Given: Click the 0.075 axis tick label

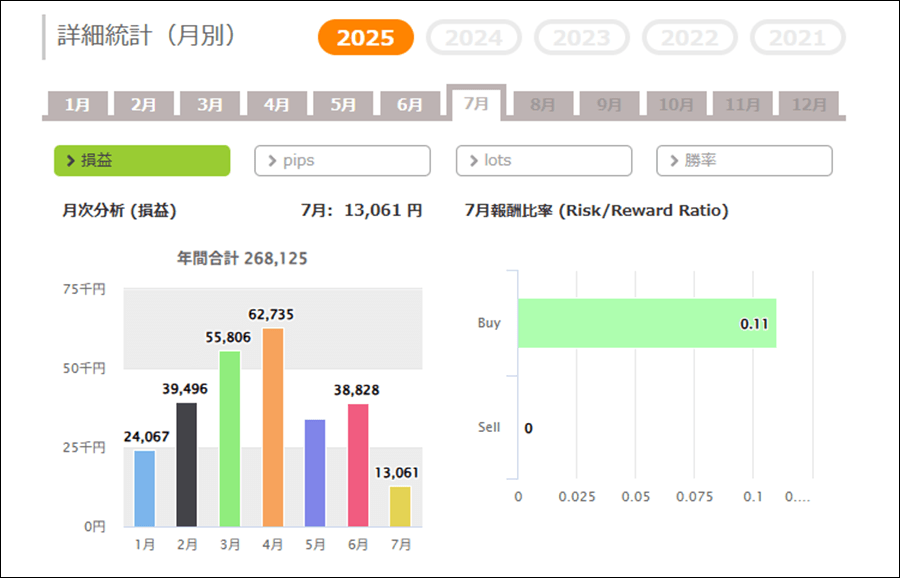Looking at the screenshot, I should point(695,497).
